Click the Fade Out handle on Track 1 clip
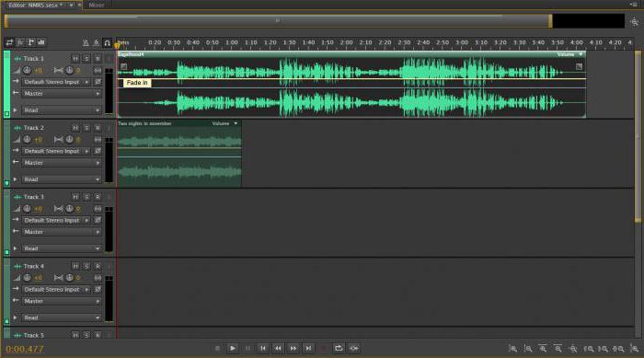Image resolution: width=644 pixels, height=358 pixels. [x=579, y=66]
